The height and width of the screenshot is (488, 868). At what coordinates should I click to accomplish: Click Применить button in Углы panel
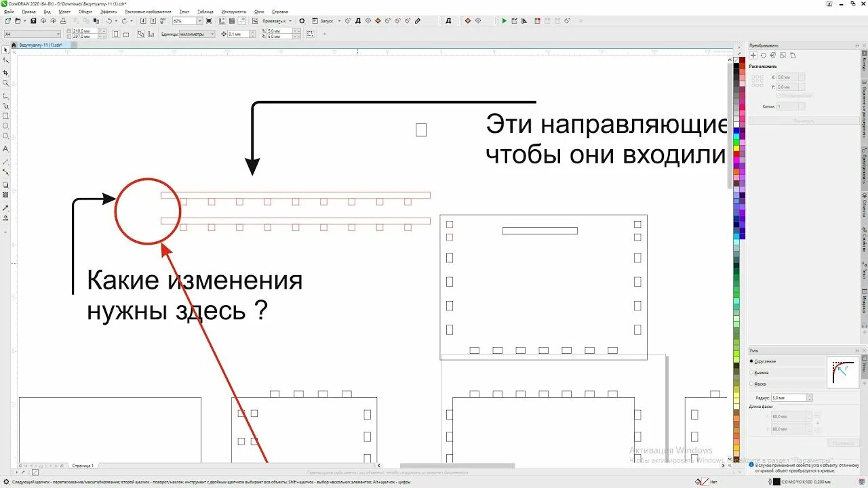click(x=842, y=443)
